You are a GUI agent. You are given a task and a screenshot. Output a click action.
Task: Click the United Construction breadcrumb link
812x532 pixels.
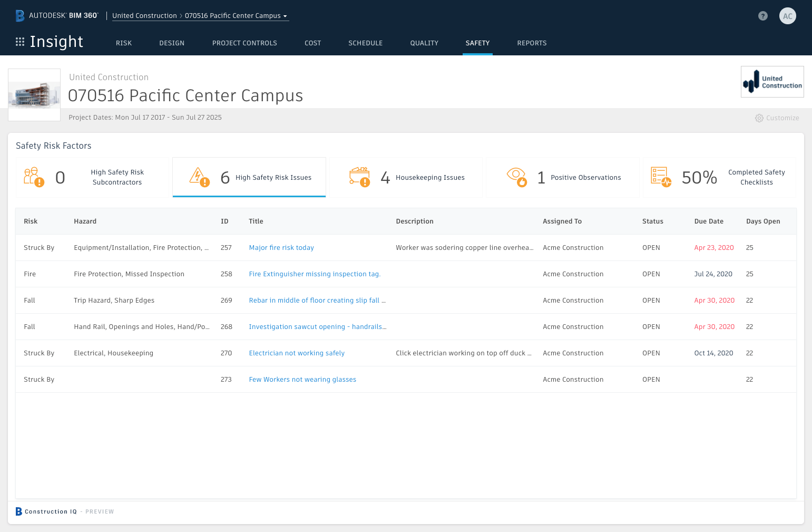point(144,15)
